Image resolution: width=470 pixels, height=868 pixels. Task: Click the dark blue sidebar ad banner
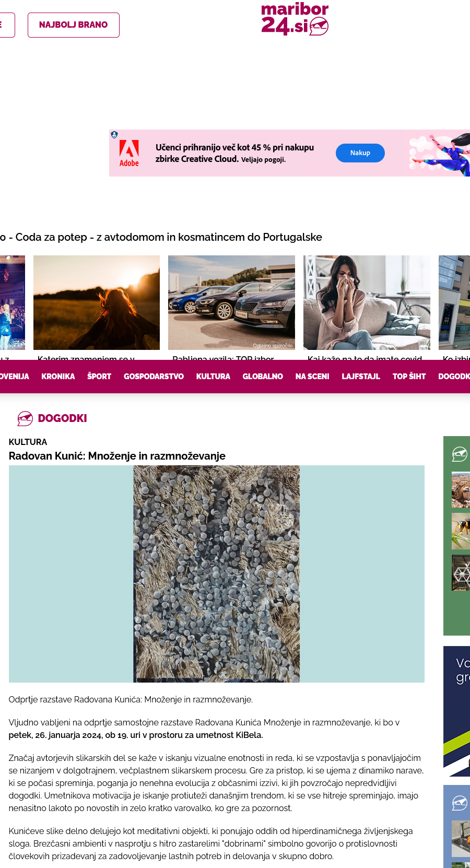pyautogui.click(x=456, y=711)
